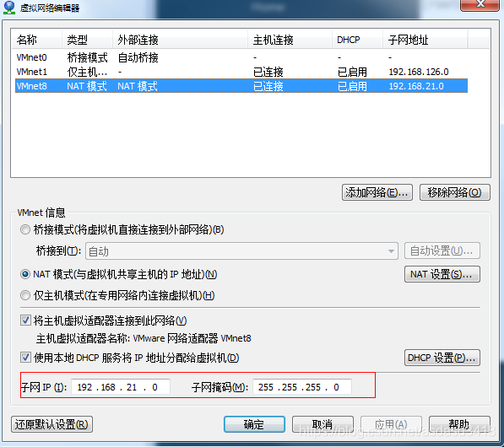Viewport: 504px width, 447px height.
Task: Click 已连接 host cell of VMnet8
Action: click(x=268, y=86)
